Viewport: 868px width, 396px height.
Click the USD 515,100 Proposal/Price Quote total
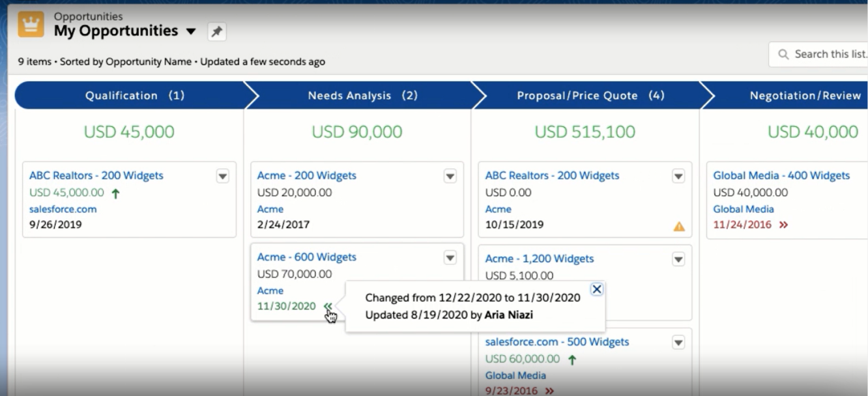point(585,132)
